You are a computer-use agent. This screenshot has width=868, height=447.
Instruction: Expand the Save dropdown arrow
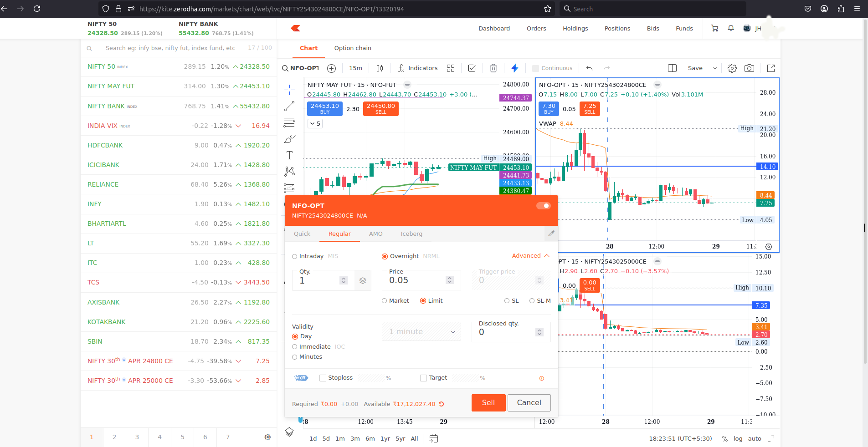click(x=714, y=68)
